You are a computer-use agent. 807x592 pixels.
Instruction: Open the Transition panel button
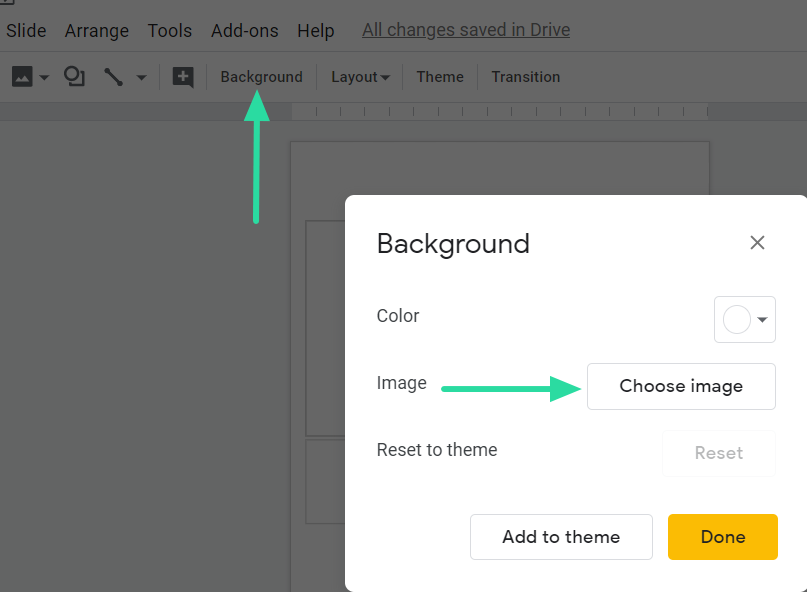pos(525,77)
